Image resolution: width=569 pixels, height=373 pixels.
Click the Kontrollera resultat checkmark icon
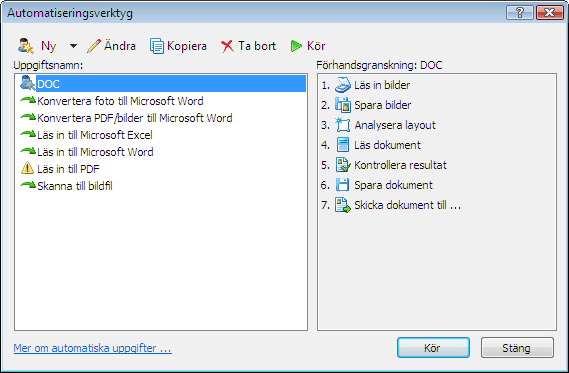coord(343,165)
